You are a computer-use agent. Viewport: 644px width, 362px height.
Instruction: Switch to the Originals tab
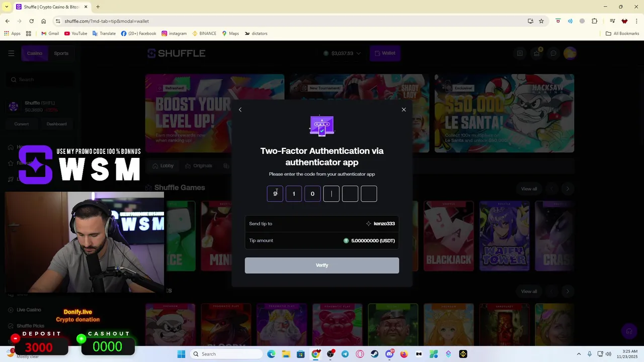coord(199,166)
